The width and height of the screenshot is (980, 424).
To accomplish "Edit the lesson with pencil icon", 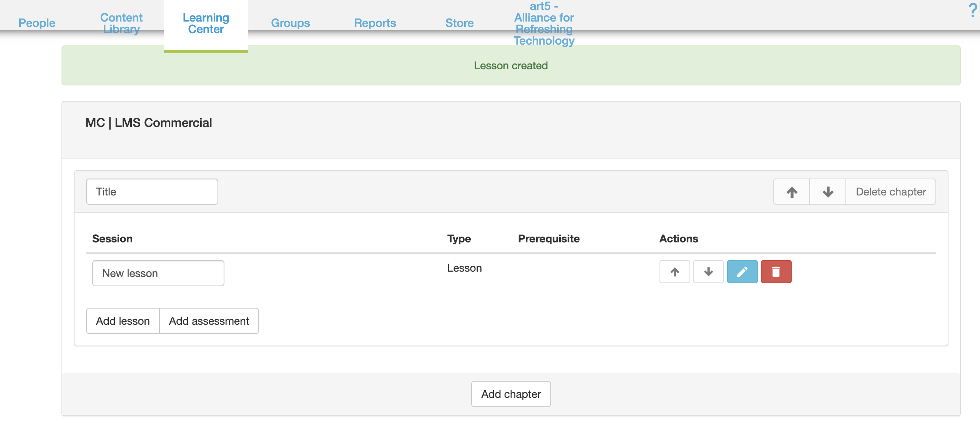I will [742, 272].
